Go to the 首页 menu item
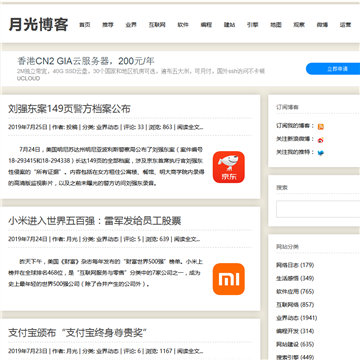Viewport: 360px width, 360px height. (85, 25)
